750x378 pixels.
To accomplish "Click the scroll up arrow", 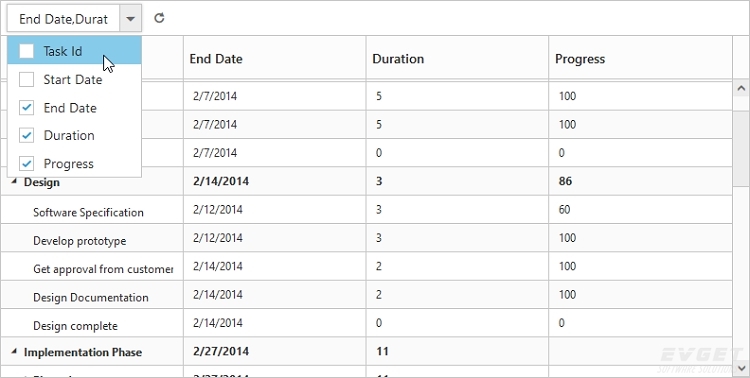I will (x=741, y=88).
